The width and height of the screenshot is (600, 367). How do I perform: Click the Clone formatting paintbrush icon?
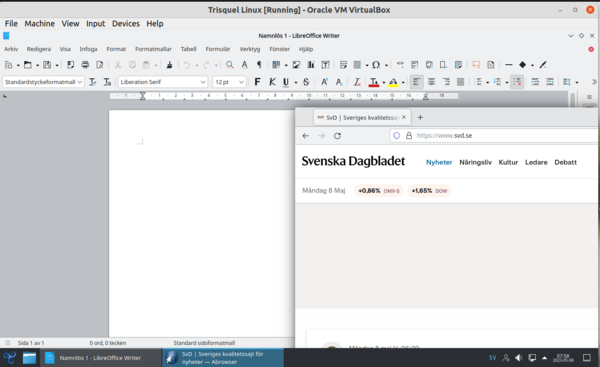[x=169, y=65]
